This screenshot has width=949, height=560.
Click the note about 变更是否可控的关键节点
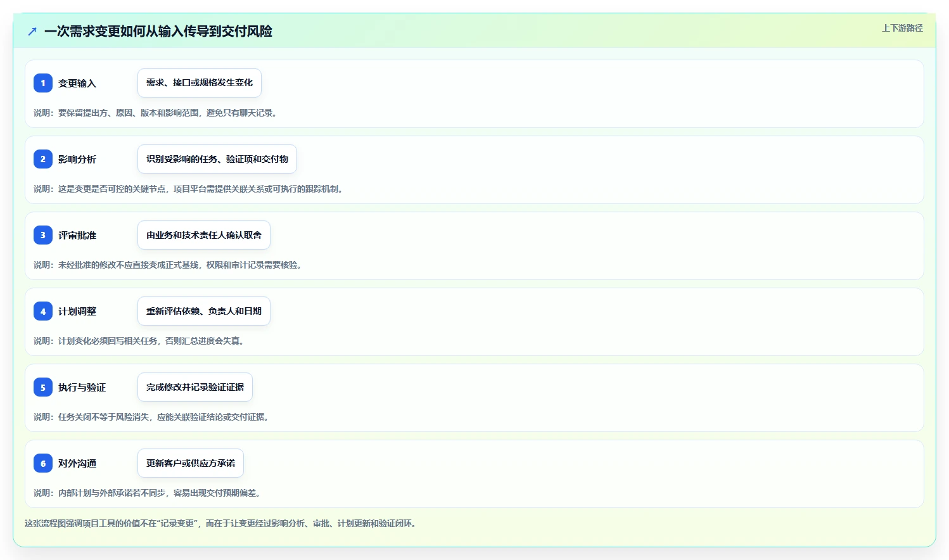click(189, 189)
